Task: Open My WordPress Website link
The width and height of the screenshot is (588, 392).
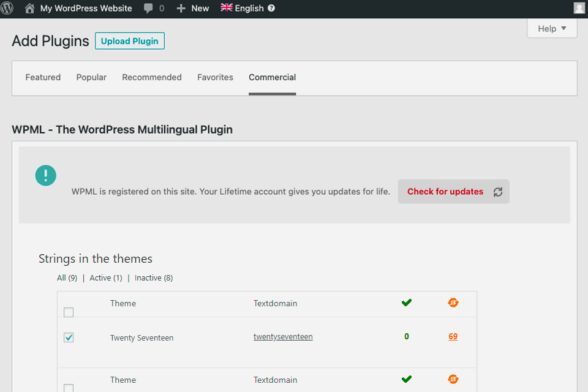Action: tap(86, 8)
